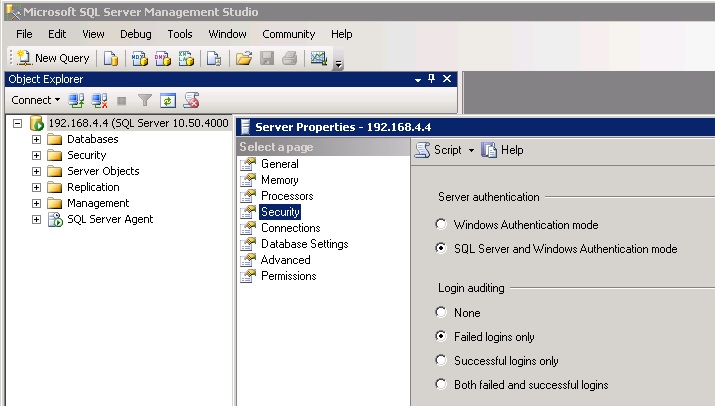Image resolution: width=715 pixels, height=406 pixels.
Task: Select the Security page in Server Properties
Action: click(280, 212)
